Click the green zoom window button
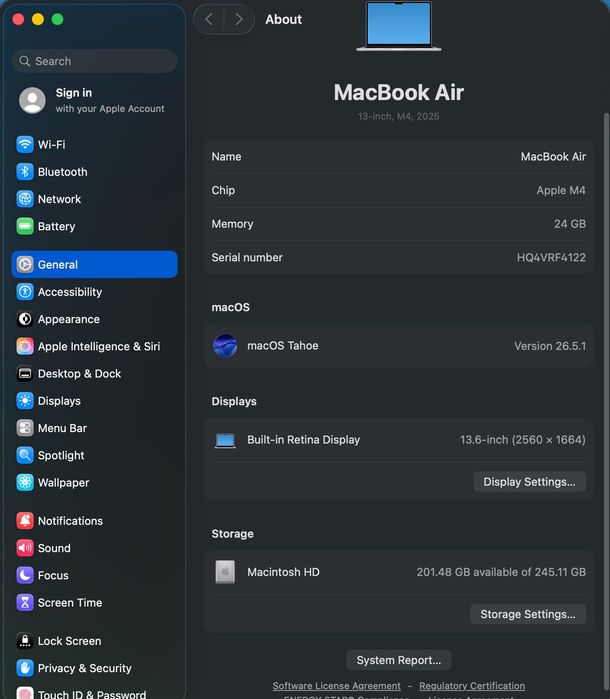Image resolution: width=610 pixels, height=699 pixels. click(x=58, y=19)
